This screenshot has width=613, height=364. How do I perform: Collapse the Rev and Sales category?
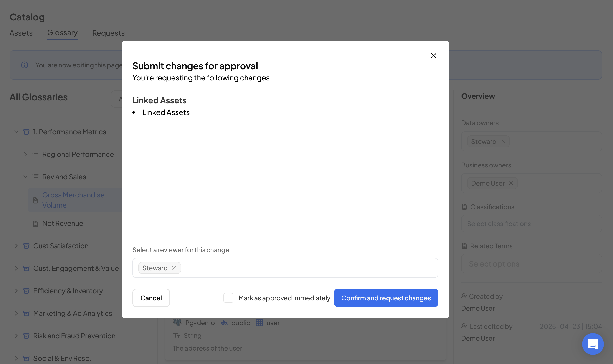(25, 177)
